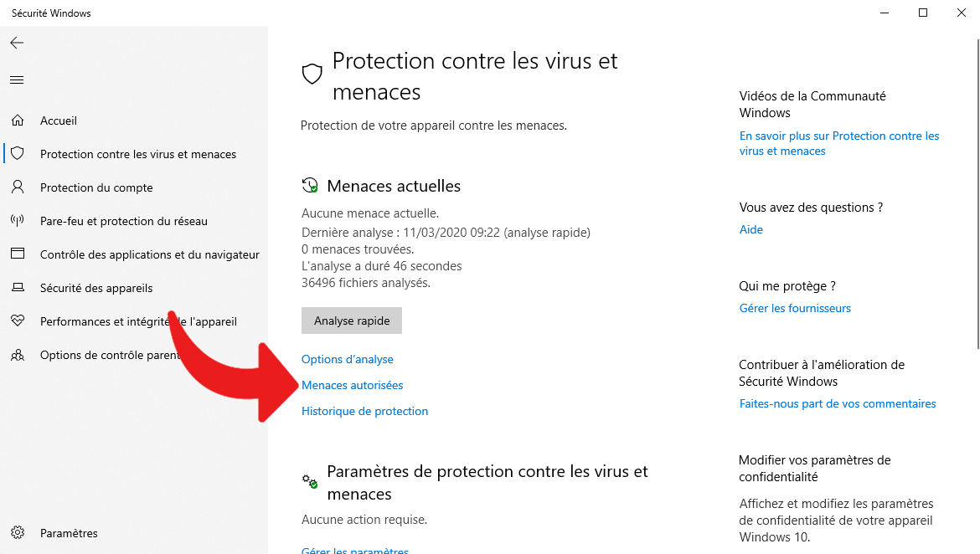Viewport: 980px width, 554px height.
Task: Collapse the navigation with the hamburger menu
Action: (x=16, y=80)
